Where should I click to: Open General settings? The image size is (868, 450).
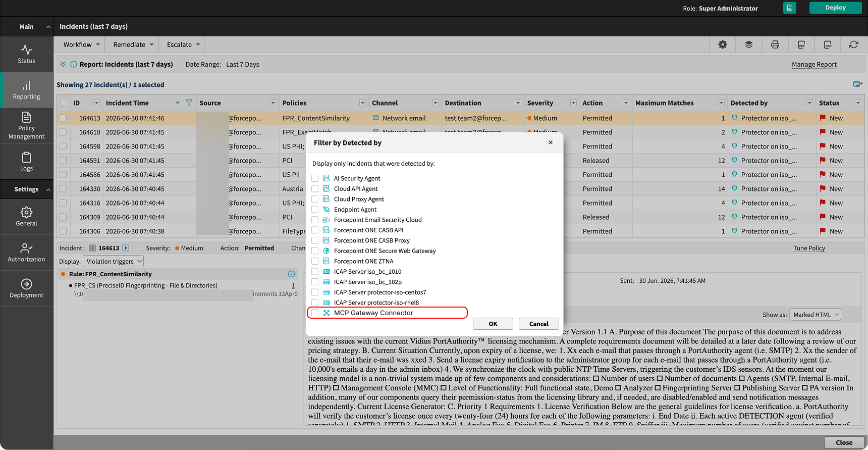pos(26,217)
